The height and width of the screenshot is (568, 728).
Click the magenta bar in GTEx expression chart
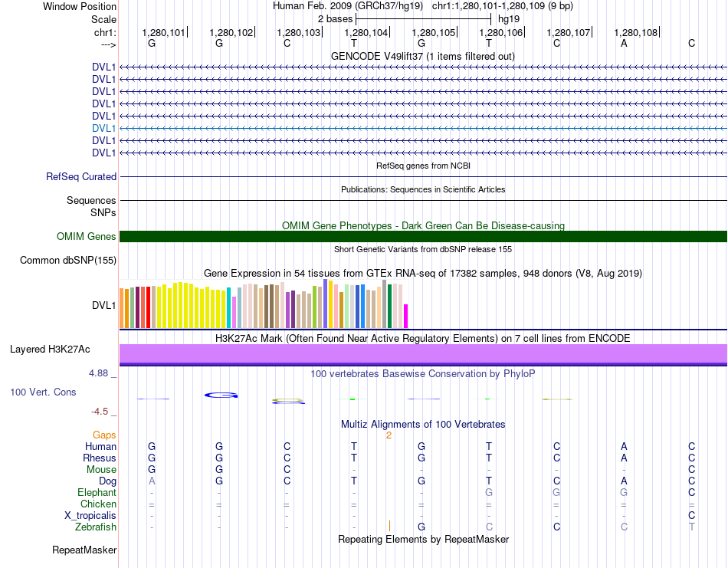click(406, 315)
